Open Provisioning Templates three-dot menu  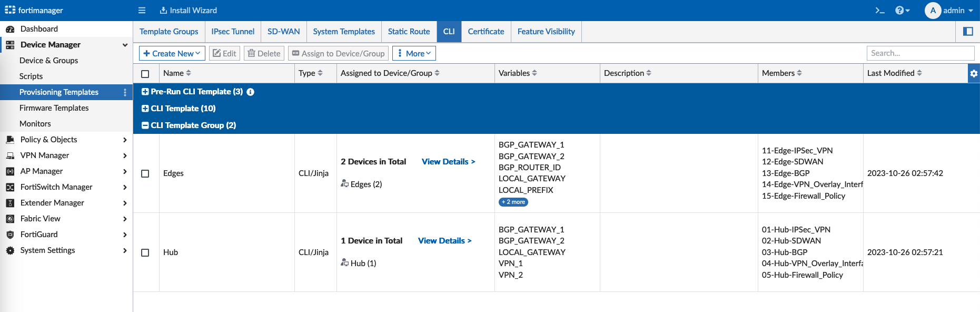(x=125, y=92)
